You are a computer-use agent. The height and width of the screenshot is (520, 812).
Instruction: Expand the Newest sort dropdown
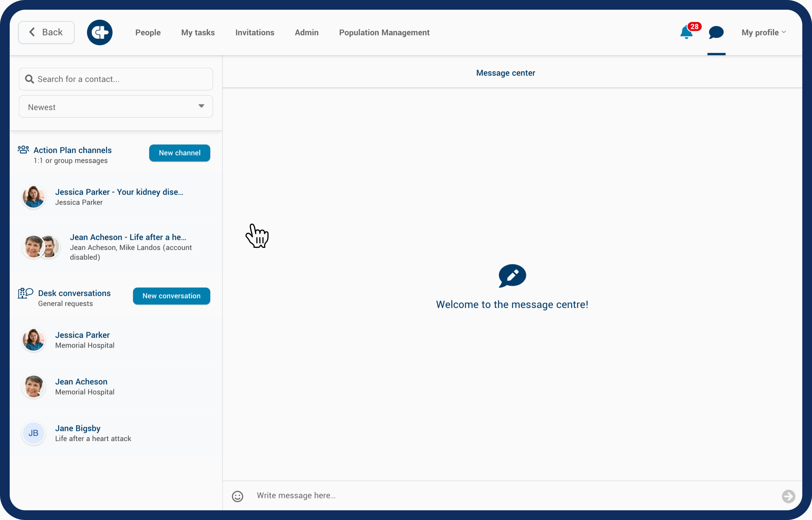[116, 107]
